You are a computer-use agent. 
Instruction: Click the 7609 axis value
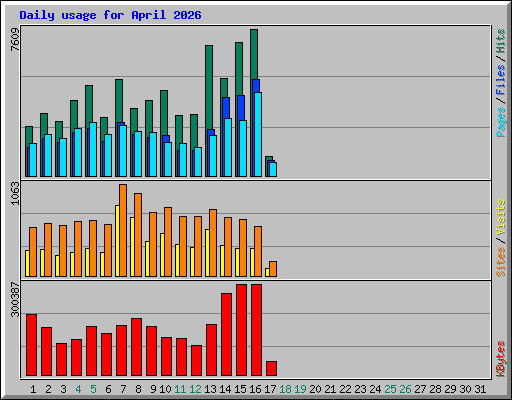pyautogui.click(x=15, y=40)
